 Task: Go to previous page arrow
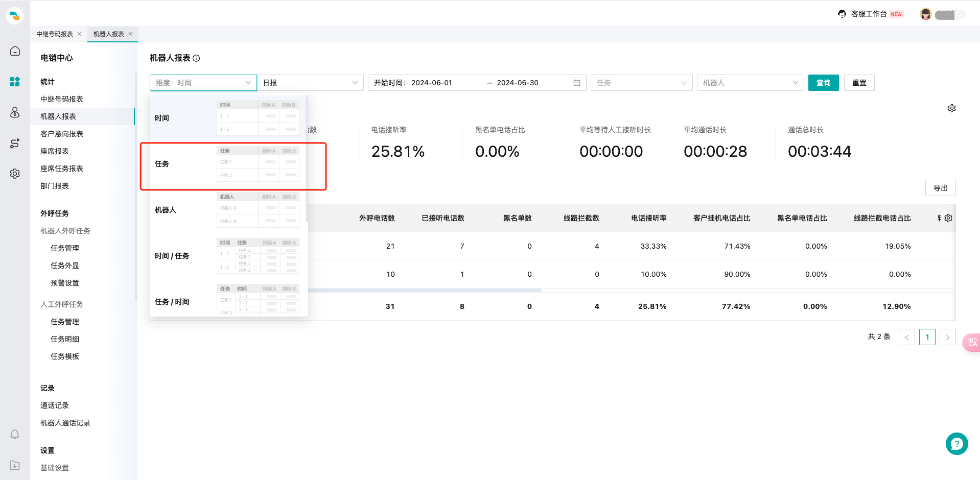pos(907,337)
